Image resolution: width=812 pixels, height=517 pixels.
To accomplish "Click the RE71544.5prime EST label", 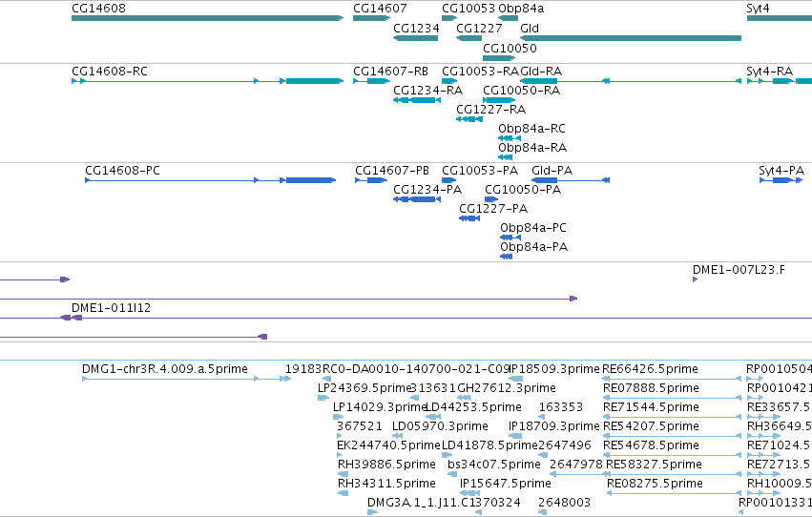I will (651, 407).
